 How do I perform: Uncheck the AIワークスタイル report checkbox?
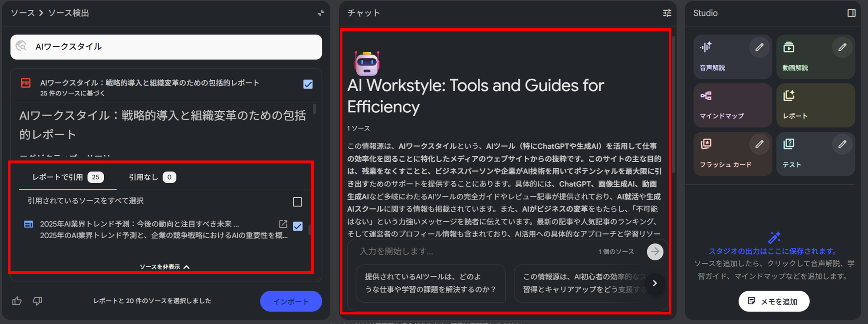tap(308, 84)
